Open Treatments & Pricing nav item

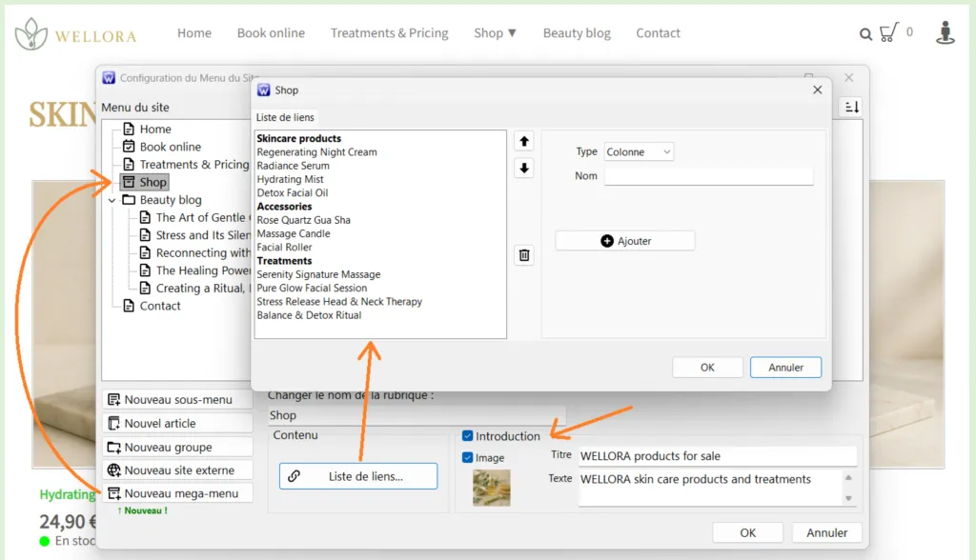point(389,33)
